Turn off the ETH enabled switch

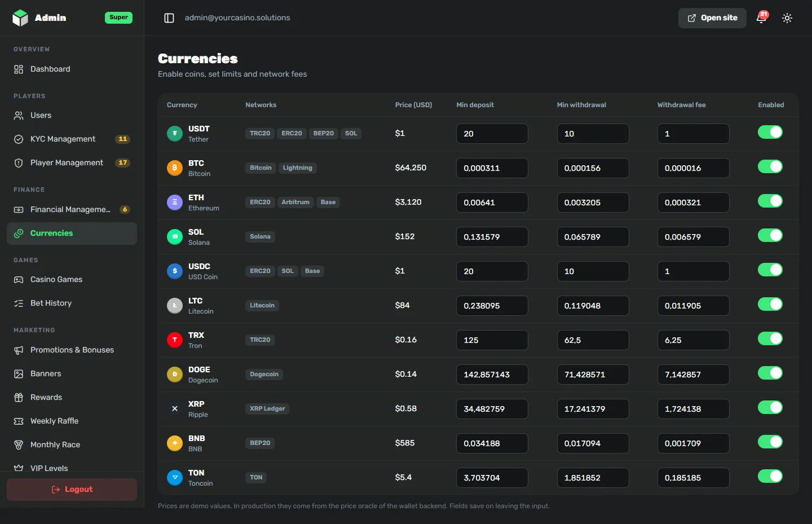pyautogui.click(x=770, y=201)
